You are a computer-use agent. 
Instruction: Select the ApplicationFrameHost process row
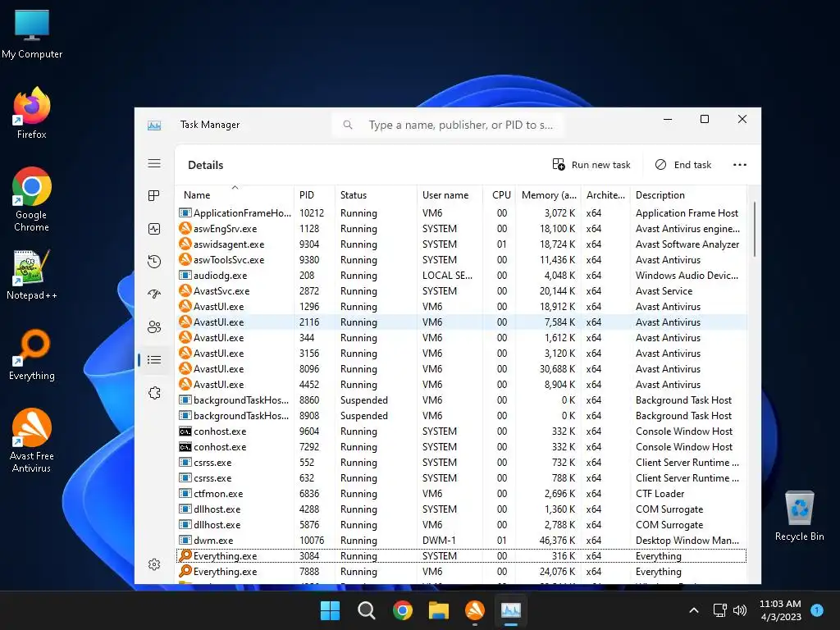tap(461, 213)
